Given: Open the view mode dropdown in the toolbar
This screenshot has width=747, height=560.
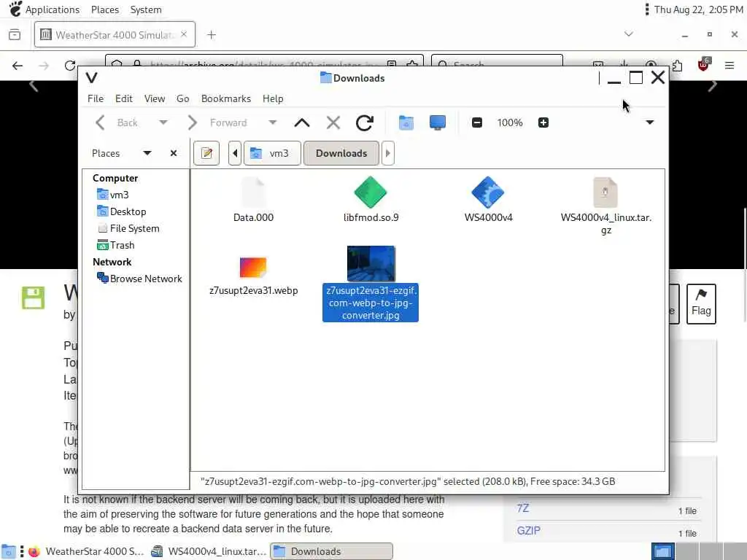Looking at the screenshot, I should [x=649, y=122].
